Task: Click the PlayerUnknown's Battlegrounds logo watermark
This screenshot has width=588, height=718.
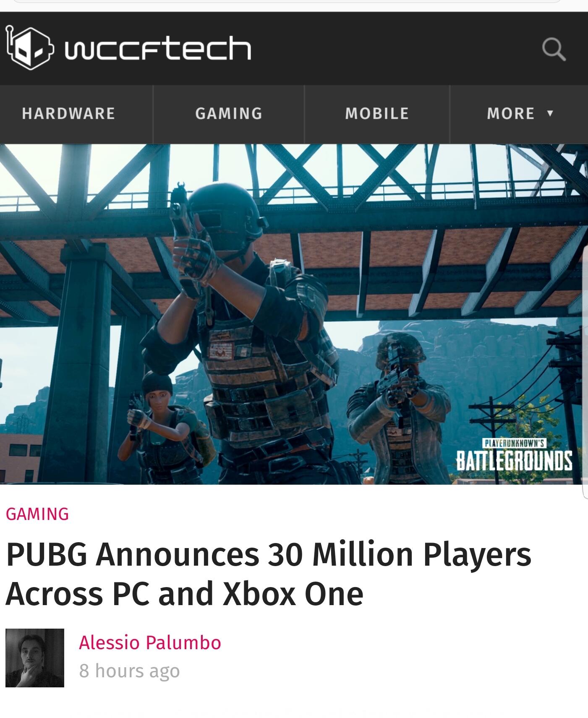Action: click(514, 455)
